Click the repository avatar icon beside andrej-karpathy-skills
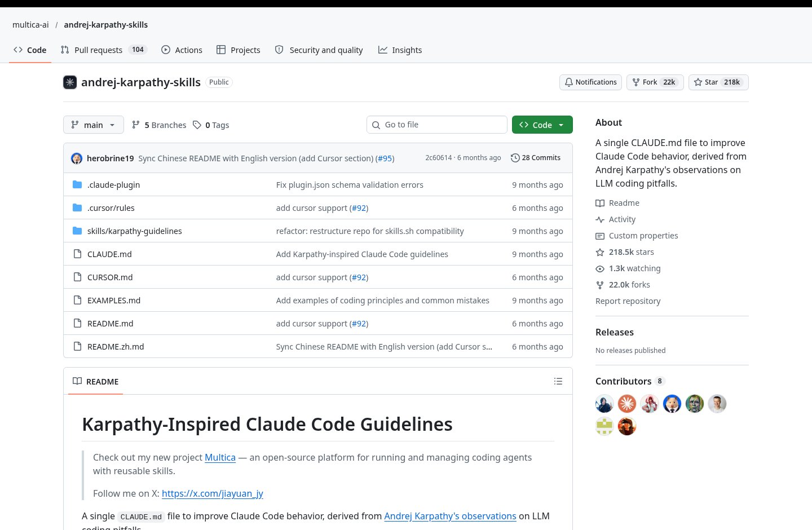Image resolution: width=812 pixels, height=530 pixels. point(70,82)
